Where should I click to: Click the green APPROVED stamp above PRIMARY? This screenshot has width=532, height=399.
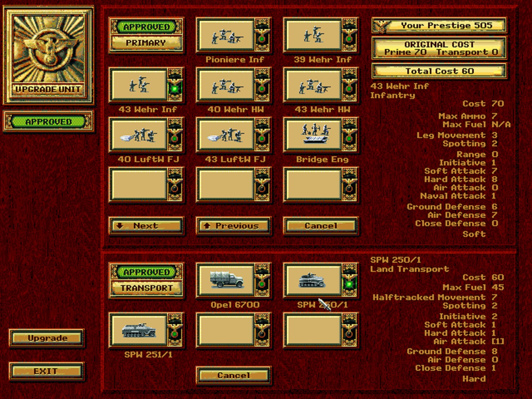click(146, 27)
